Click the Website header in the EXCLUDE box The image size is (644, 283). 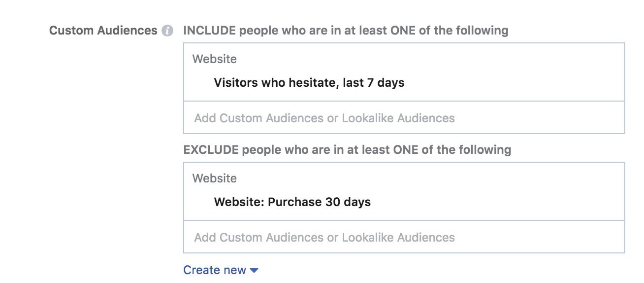[x=215, y=178]
